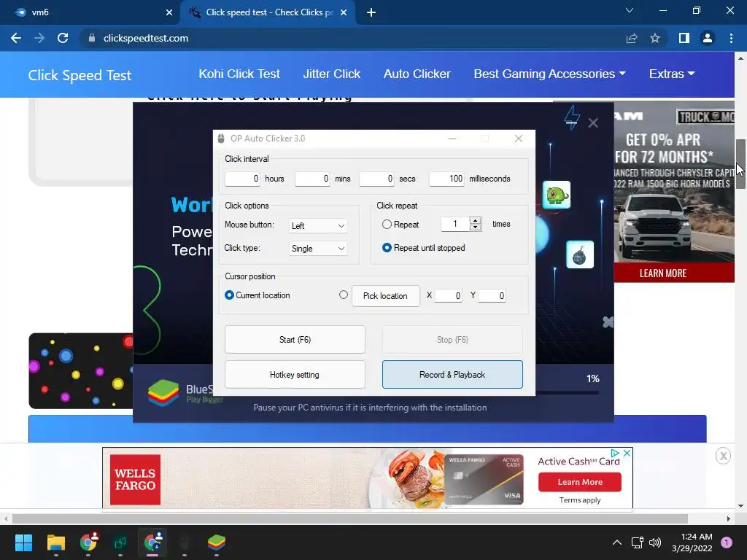Expand the Extras dropdown menu
This screenshot has height=560, width=747.
click(x=672, y=74)
